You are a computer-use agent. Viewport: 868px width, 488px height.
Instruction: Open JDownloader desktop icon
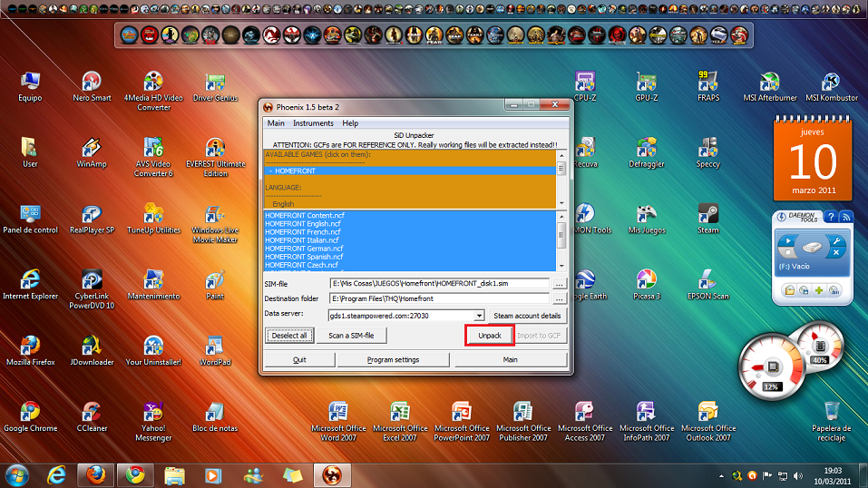pyautogui.click(x=92, y=351)
